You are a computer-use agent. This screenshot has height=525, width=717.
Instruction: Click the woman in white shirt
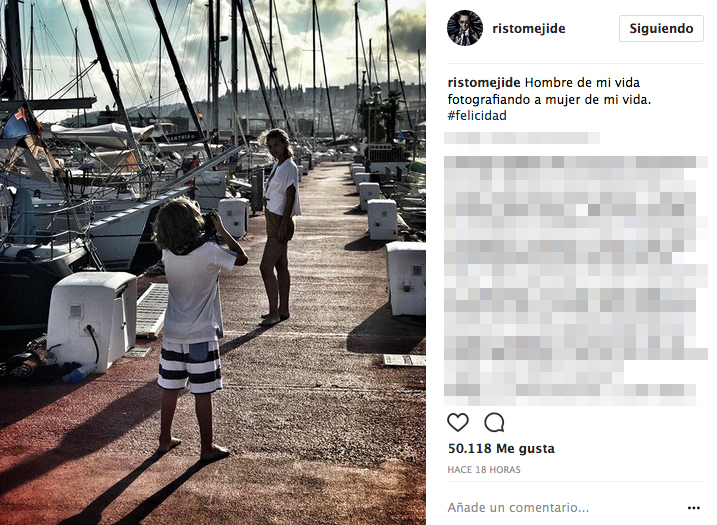tap(280, 226)
